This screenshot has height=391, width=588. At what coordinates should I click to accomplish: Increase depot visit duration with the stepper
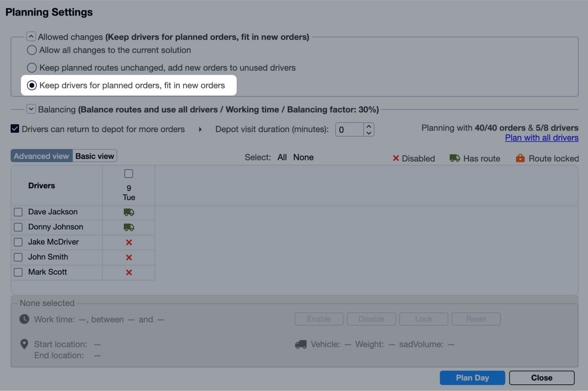pyautogui.click(x=369, y=127)
